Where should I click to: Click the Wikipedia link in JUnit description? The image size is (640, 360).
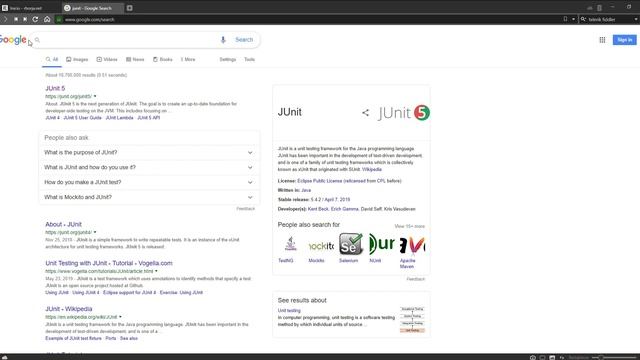click(372, 169)
